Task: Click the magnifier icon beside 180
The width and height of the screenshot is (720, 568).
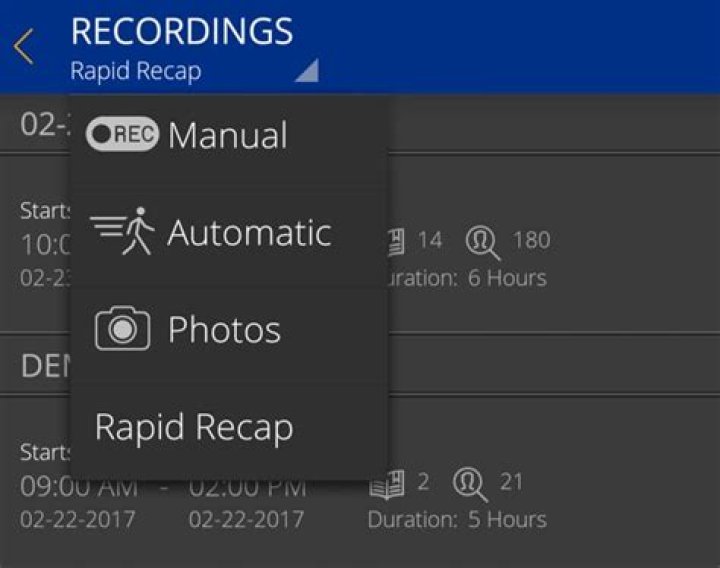Action: pyautogui.click(x=482, y=243)
